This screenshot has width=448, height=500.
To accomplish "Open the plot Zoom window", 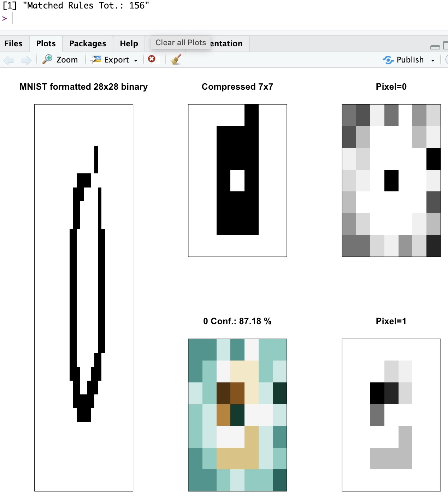I will point(60,60).
